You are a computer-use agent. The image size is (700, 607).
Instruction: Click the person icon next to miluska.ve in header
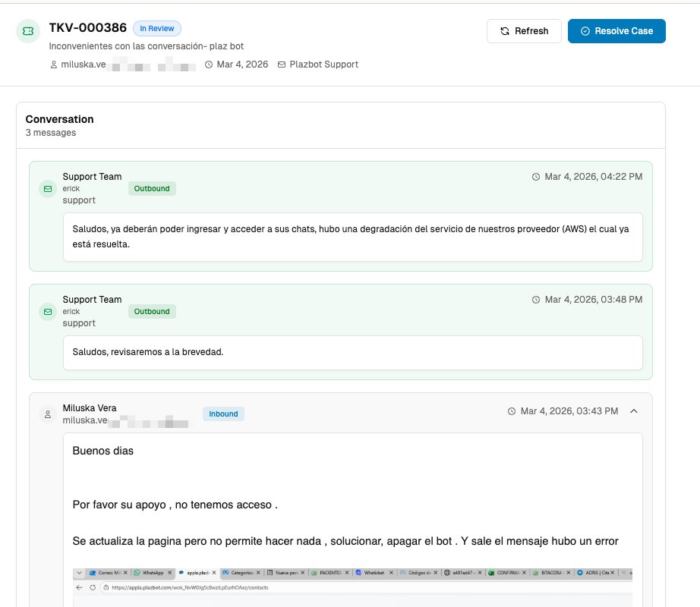click(54, 64)
